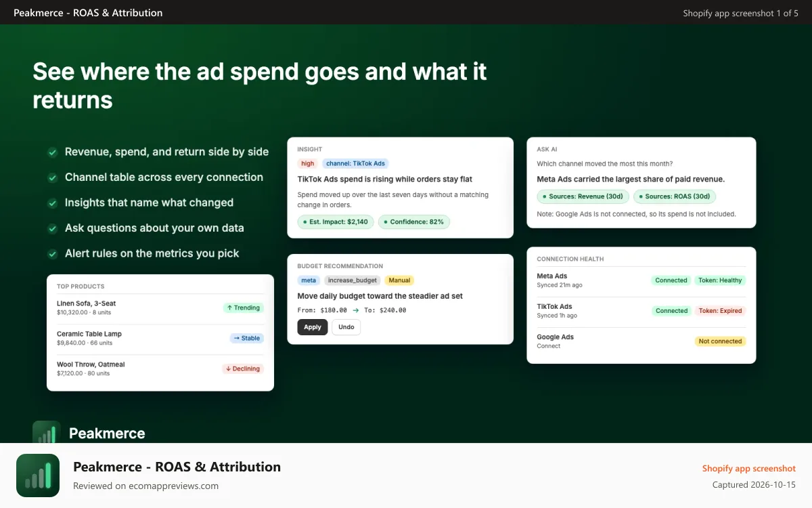Click the Peakmerce logo above the footer
The width and height of the screenshot is (812, 508).
pyautogui.click(x=46, y=432)
